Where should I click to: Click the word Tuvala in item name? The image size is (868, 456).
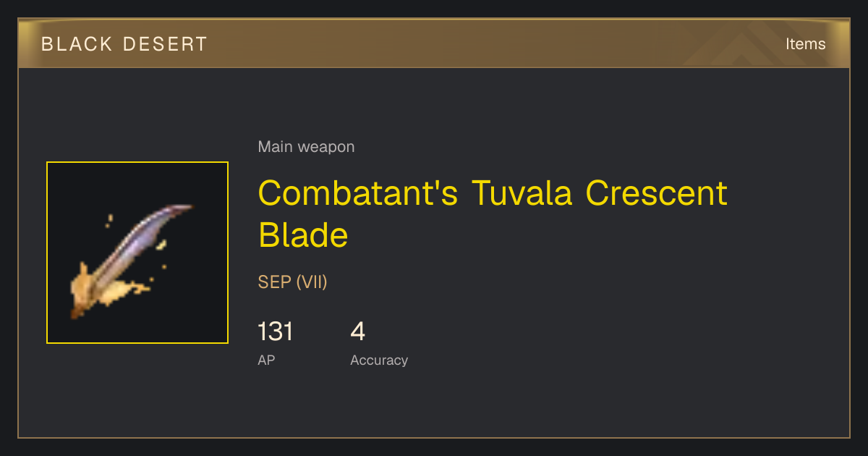[522, 193]
